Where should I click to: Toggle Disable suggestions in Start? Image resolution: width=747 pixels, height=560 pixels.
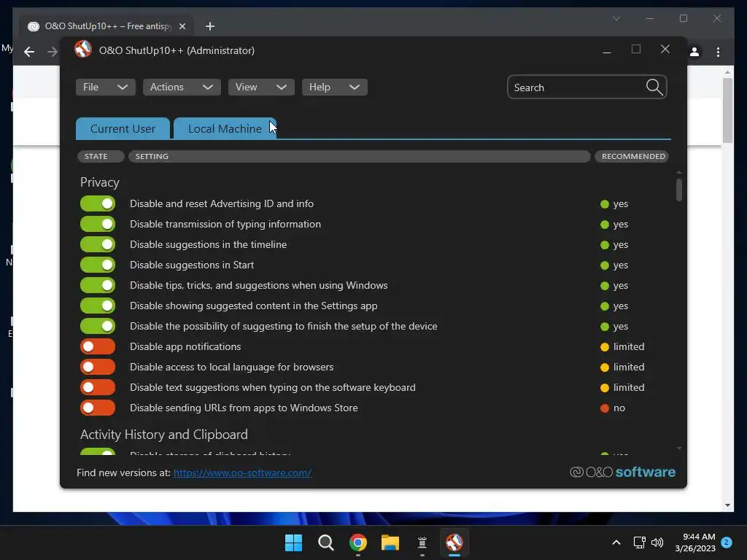(98, 265)
